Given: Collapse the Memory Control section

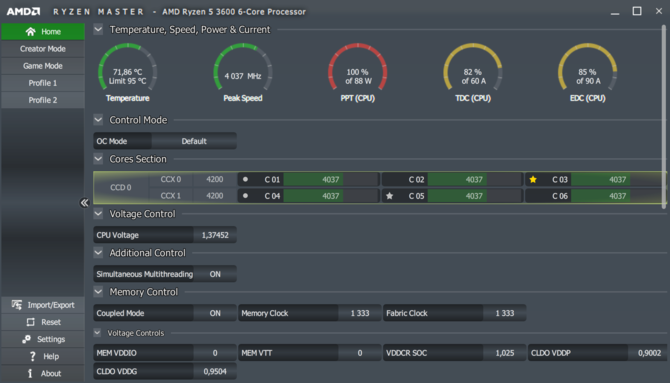Looking at the screenshot, I should coord(98,292).
